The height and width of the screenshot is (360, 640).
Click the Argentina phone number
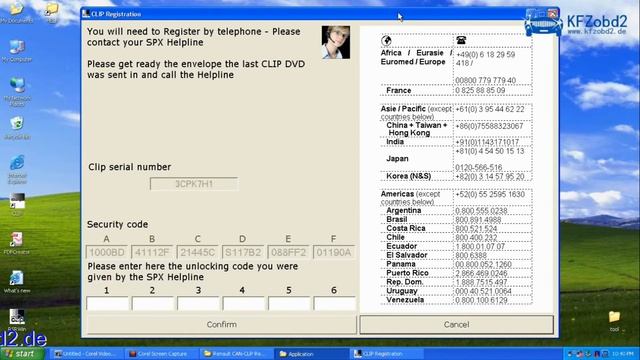click(x=481, y=211)
